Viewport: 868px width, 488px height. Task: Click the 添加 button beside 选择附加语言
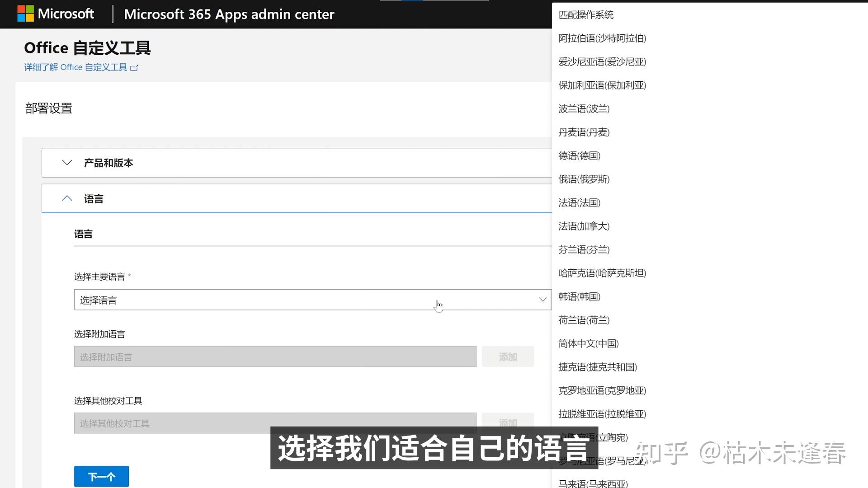508,357
